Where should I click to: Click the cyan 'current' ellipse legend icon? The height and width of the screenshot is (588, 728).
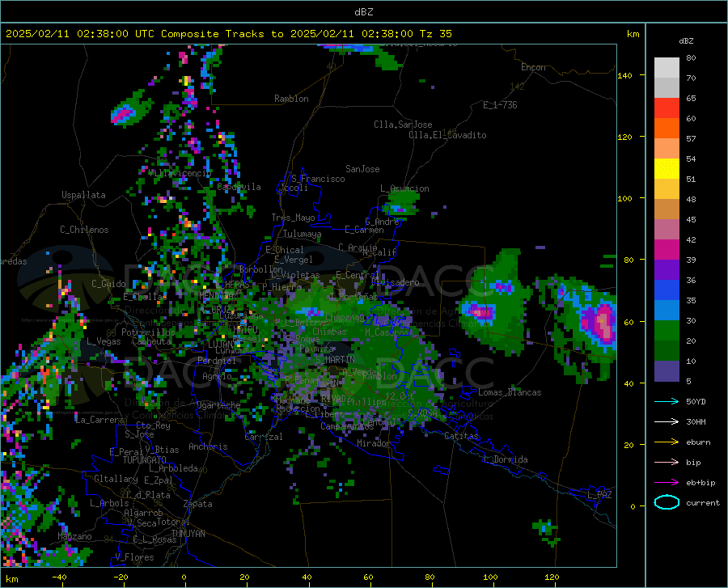(667, 502)
